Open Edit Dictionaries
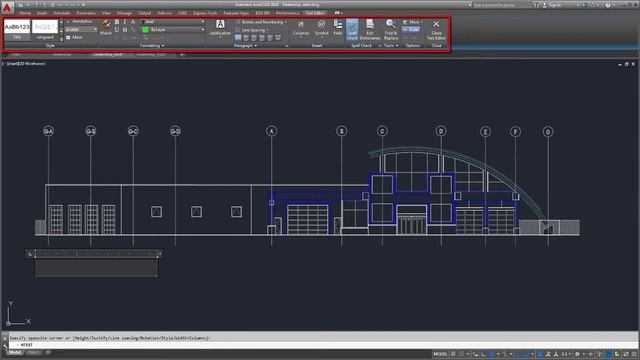 pyautogui.click(x=370, y=29)
